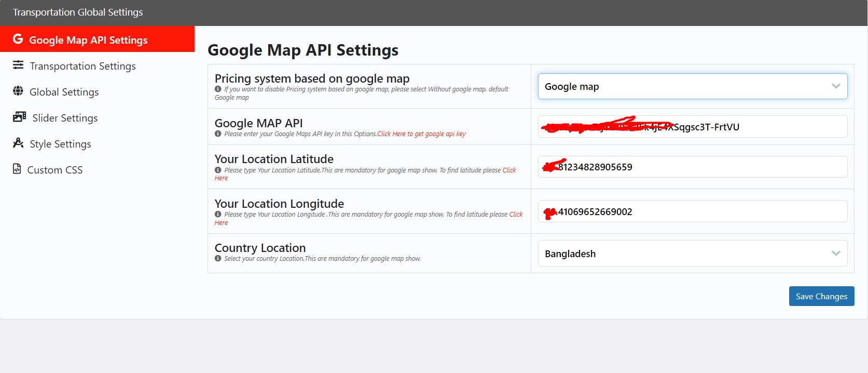Click the sliders icon beside Transportation Settings
868x373 pixels.
click(x=18, y=65)
